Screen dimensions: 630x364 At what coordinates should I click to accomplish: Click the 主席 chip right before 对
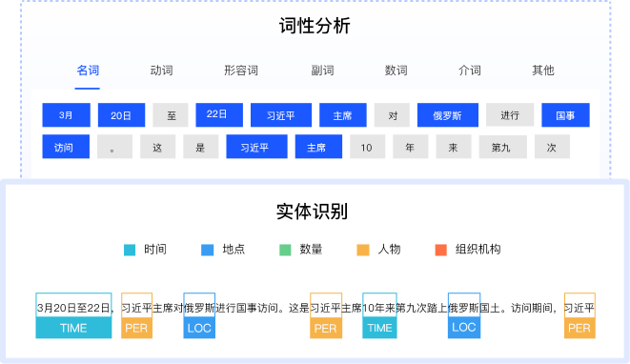click(343, 115)
